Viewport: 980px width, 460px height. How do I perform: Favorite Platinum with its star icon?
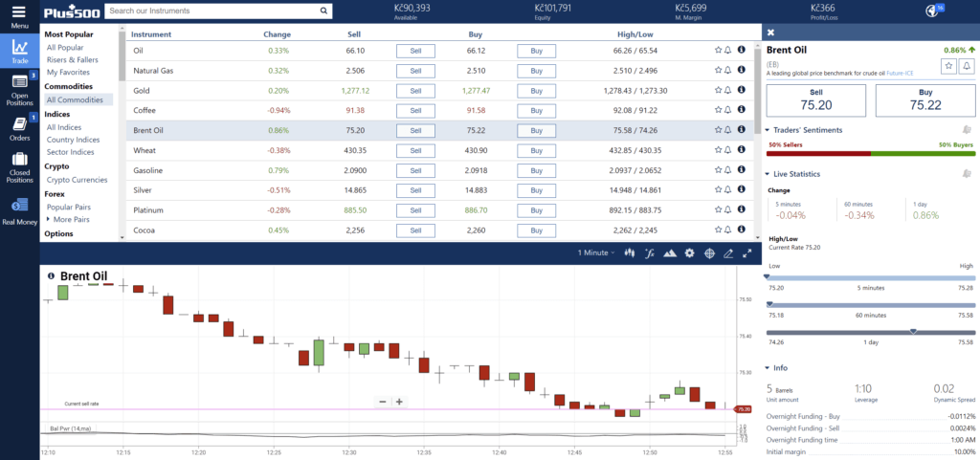click(718, 209)
